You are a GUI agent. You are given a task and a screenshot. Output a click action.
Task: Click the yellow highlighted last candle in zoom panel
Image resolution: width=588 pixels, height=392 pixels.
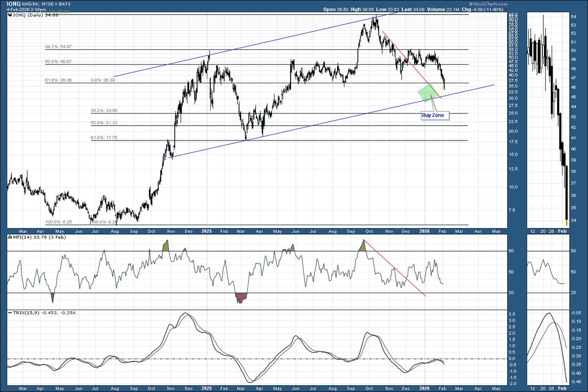566,196
